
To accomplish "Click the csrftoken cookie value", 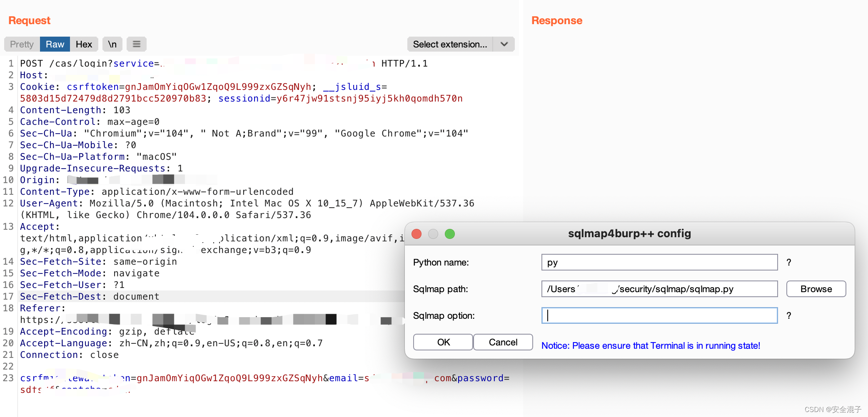I will tap(218, 87).
